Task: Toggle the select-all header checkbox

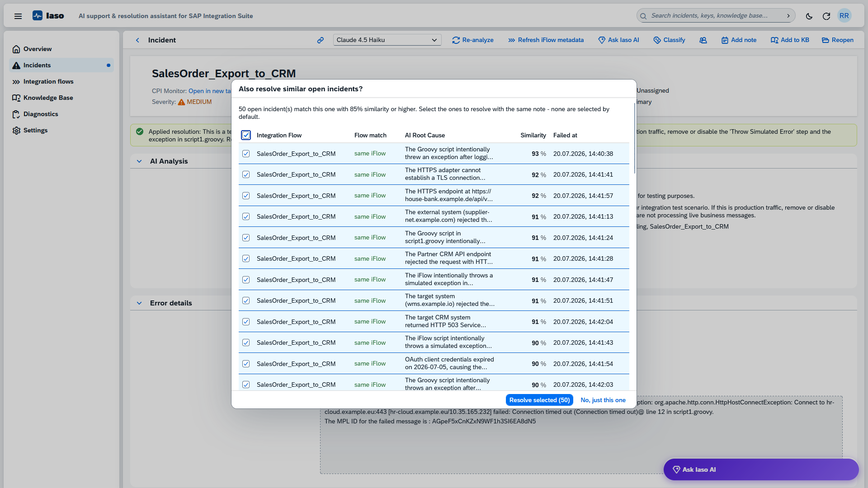Action: [x=246, y=135]
